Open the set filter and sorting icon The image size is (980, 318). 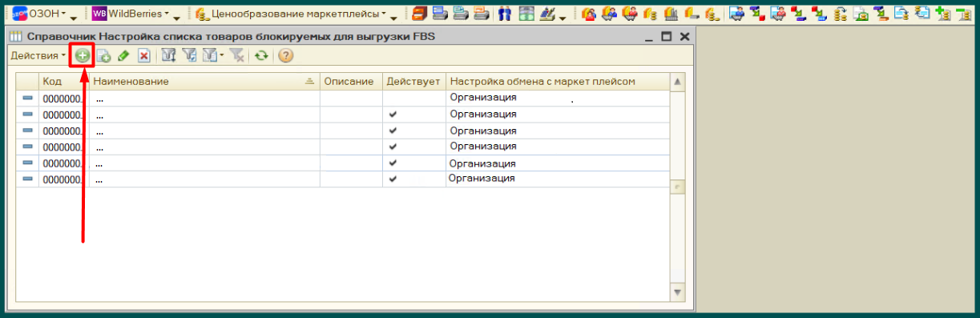(x=168, y=55)
